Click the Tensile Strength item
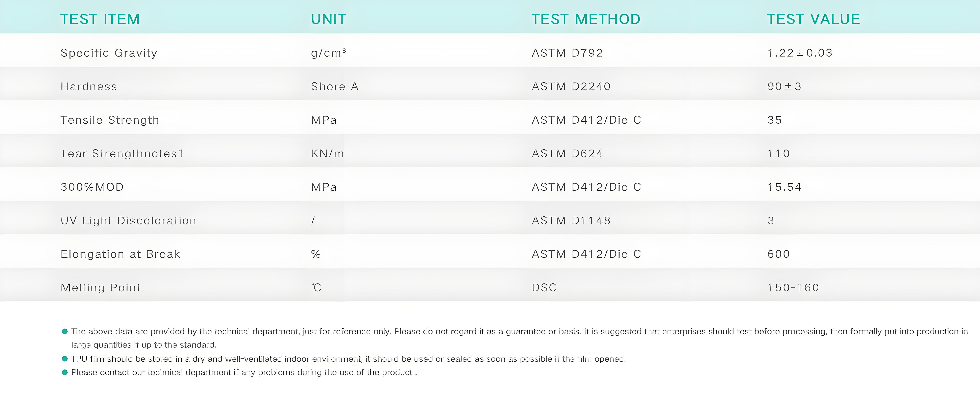The width and height of the screenshot is (980, 399). [110, 120]
